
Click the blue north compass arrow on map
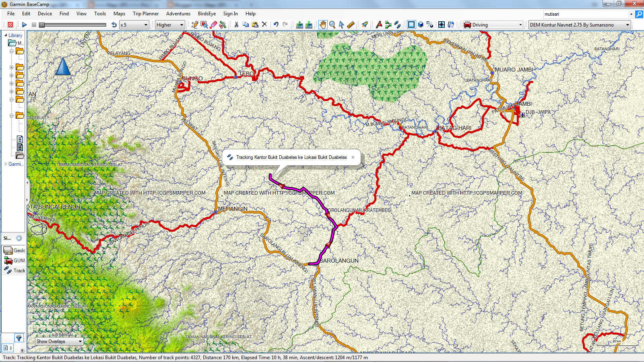coord(63,66)
